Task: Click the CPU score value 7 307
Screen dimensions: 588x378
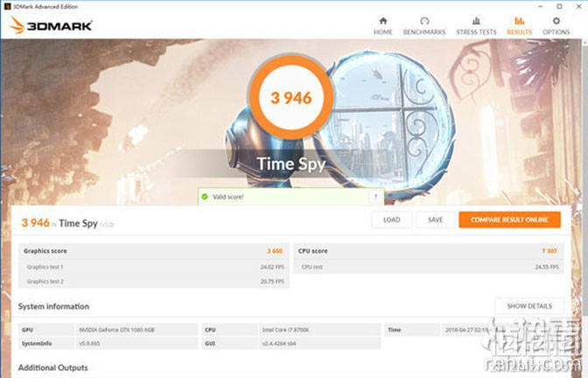Action: [x=549, y=251]
